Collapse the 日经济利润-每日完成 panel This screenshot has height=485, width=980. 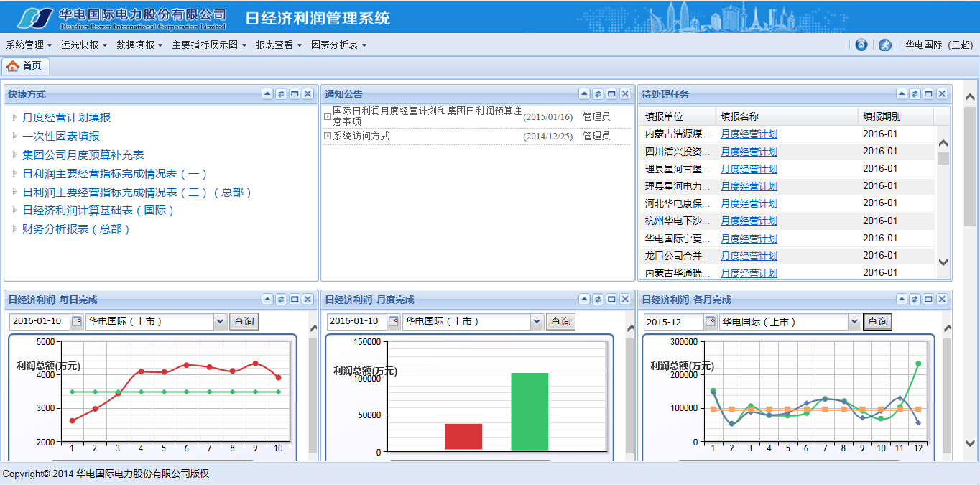pos(267,300)
